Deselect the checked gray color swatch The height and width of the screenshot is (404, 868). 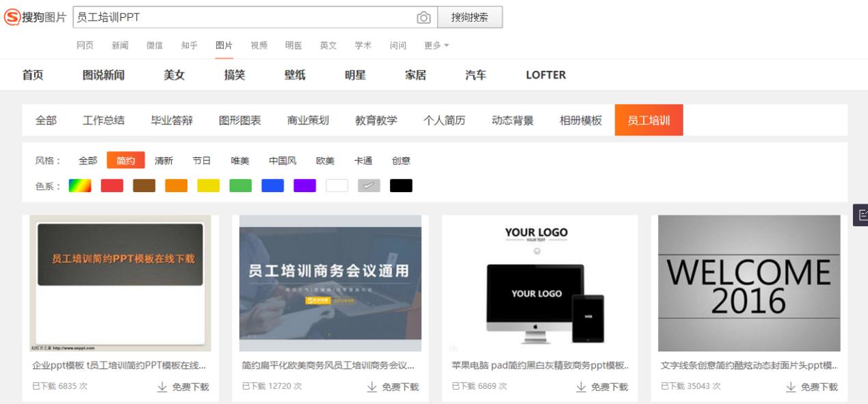tap(369, 185)
